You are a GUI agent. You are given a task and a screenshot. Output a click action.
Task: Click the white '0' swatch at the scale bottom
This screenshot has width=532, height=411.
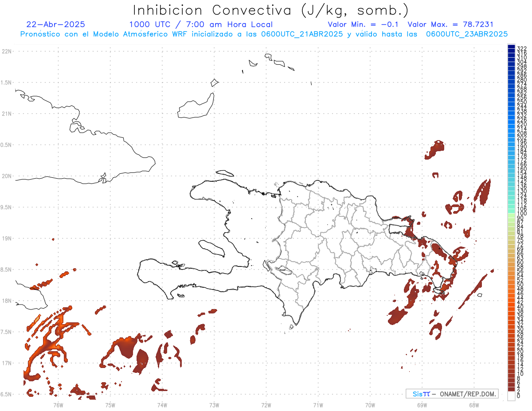[x=511, y=396]
